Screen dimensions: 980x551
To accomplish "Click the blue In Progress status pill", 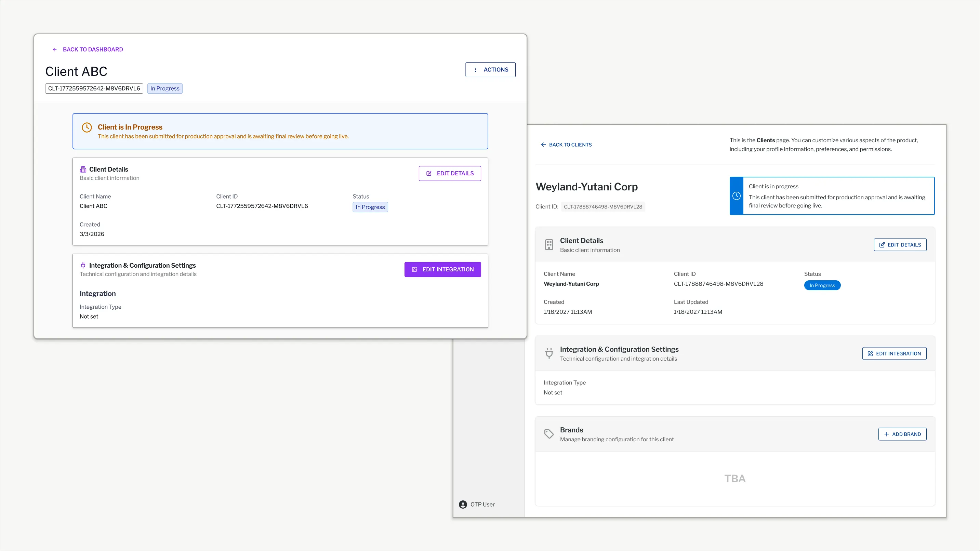I will tap(822, 285).
